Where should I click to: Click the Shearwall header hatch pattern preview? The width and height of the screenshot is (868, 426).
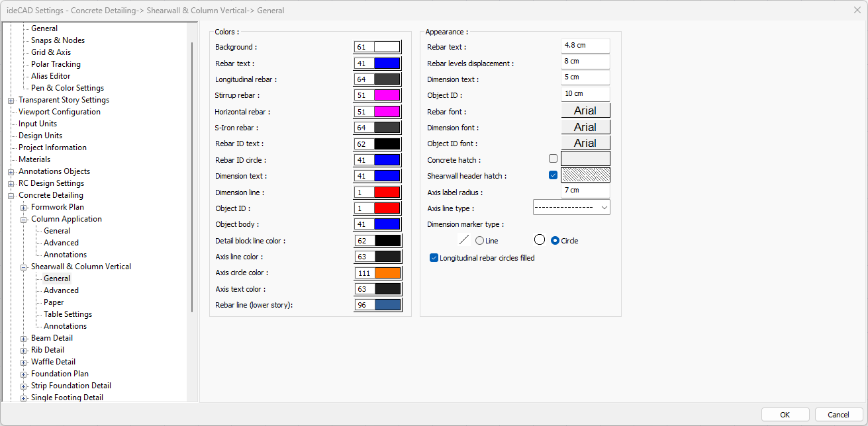(585, 175)
